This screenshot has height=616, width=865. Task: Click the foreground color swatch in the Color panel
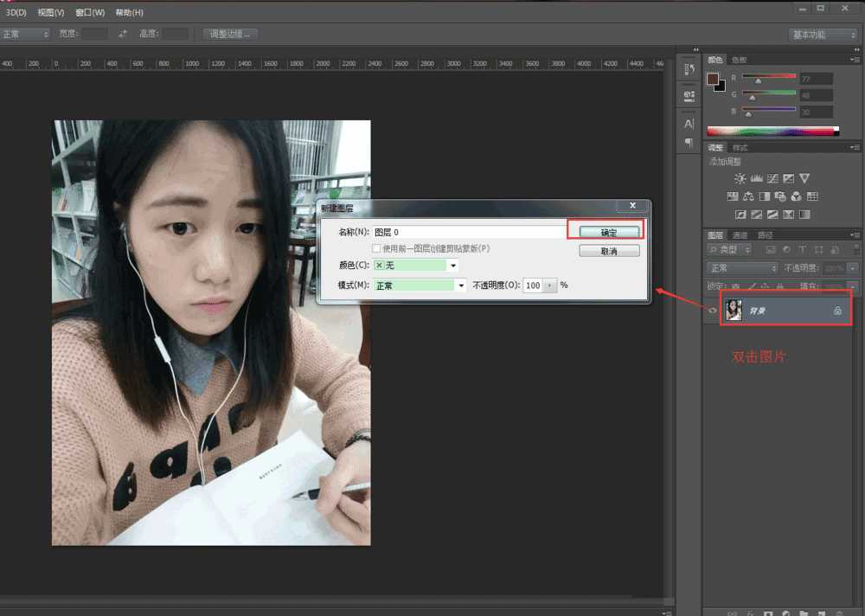point(713,80)
